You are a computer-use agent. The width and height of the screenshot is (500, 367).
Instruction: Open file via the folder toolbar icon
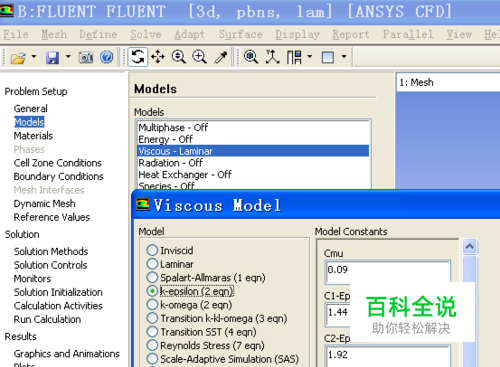click(x=18, y=58)
